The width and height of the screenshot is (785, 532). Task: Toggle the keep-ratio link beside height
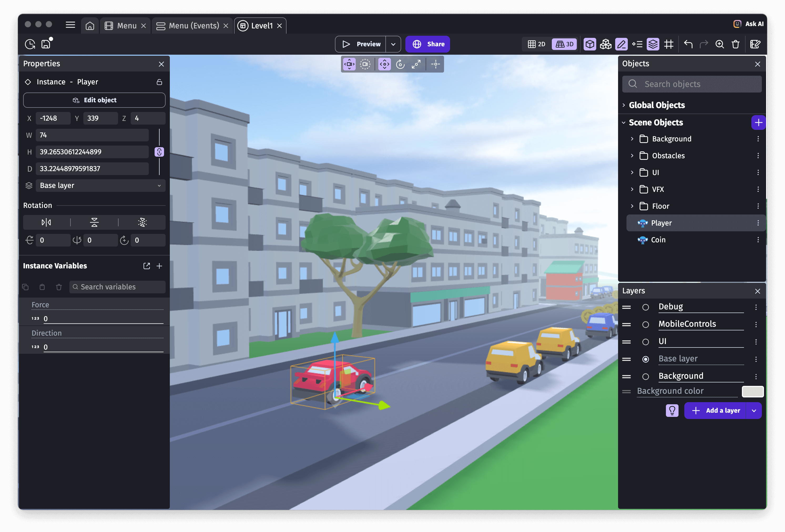159,152
